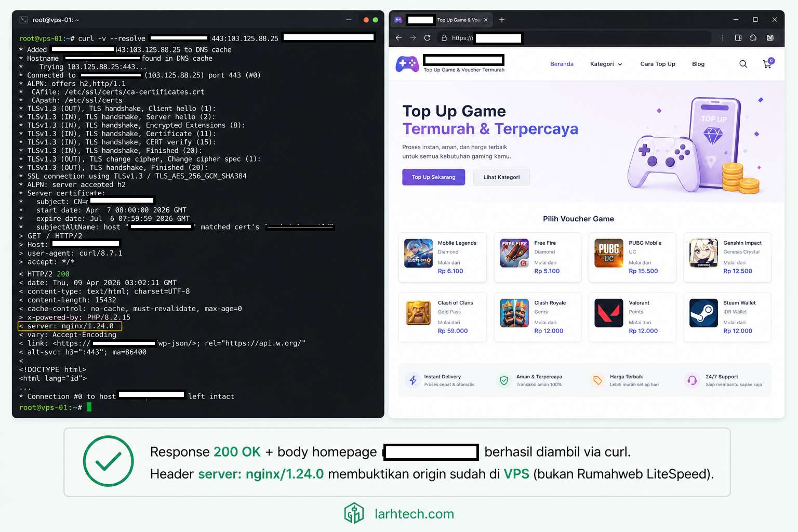798x532 pixels.
Task: Click the Rp 15.500 price
Action: (643, 271)
